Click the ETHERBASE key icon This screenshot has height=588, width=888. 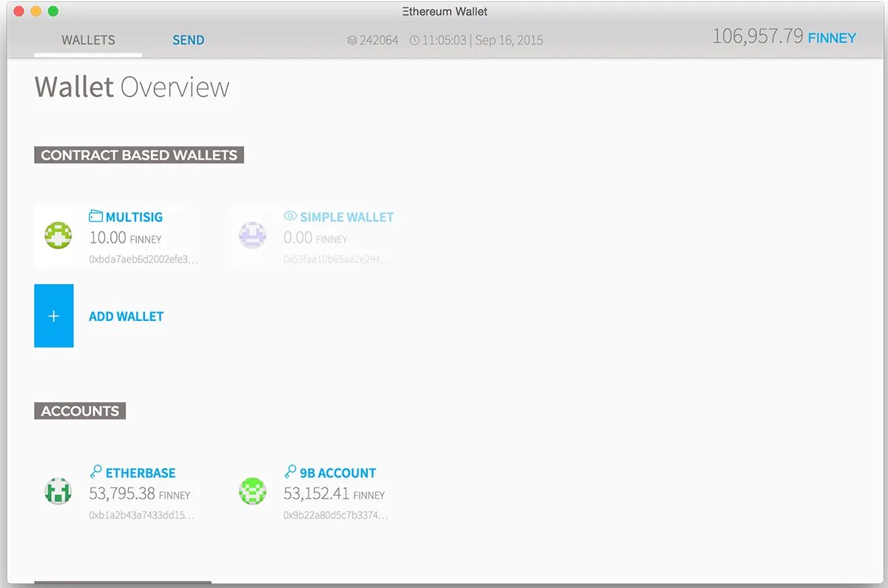(x=95, y=471)
